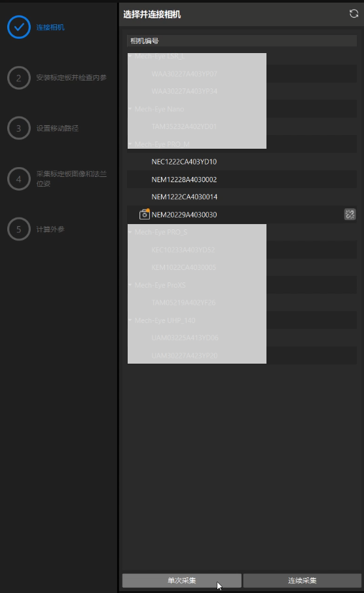364x593 pixels.
Task: Click the 连续采集 button
Action: click(x=302, y=581)
